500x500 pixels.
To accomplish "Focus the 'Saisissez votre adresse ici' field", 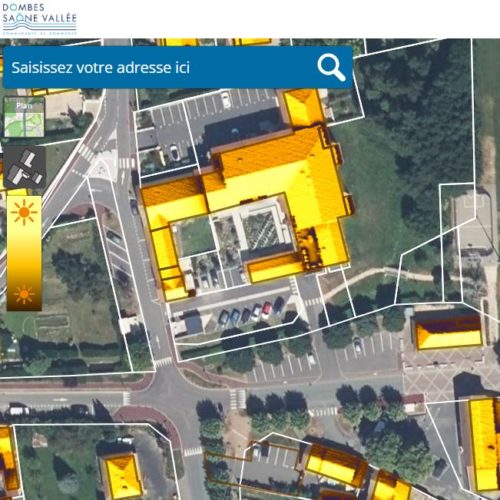I will (x=160, y=68).
